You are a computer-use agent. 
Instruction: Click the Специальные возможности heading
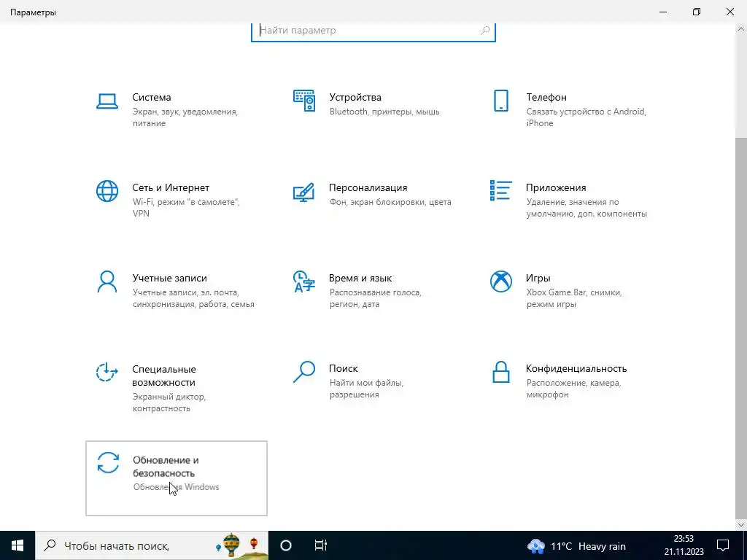(x=164, y=376)
